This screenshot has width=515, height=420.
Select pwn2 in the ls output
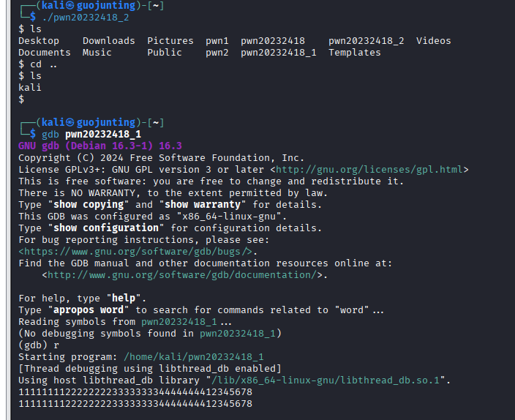[217, 53]
